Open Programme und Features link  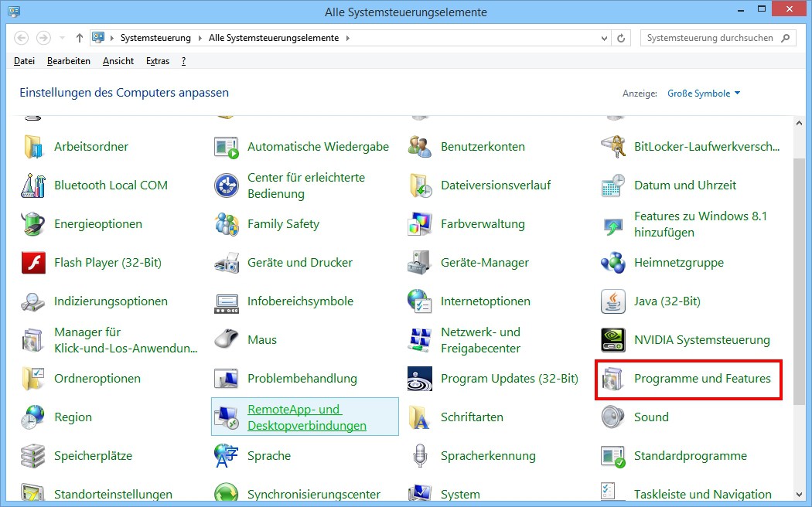[x=701, y=379]
